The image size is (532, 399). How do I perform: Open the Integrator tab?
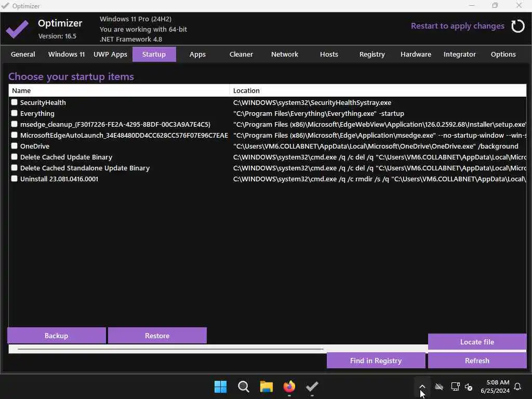click(459, 54)
